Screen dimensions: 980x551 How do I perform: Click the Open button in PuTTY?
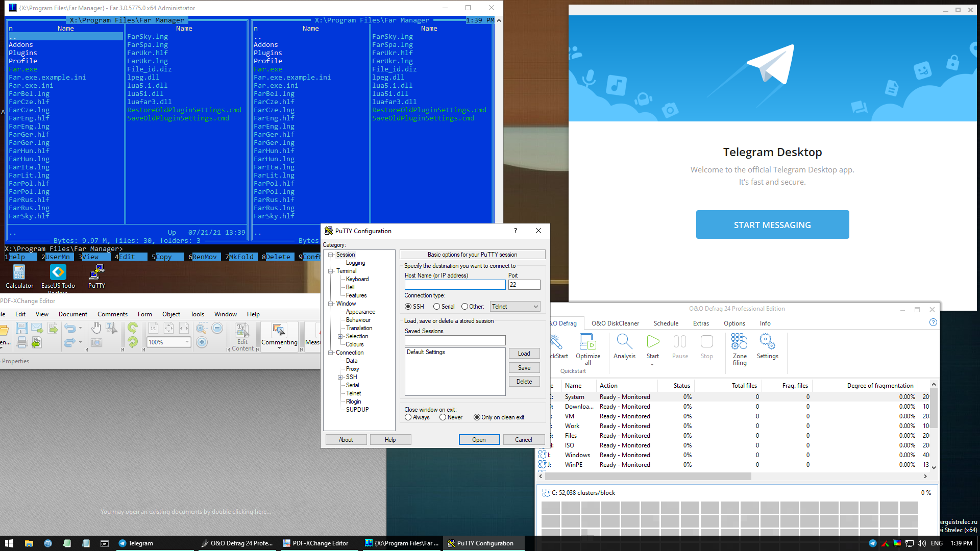tap(479, 440)
